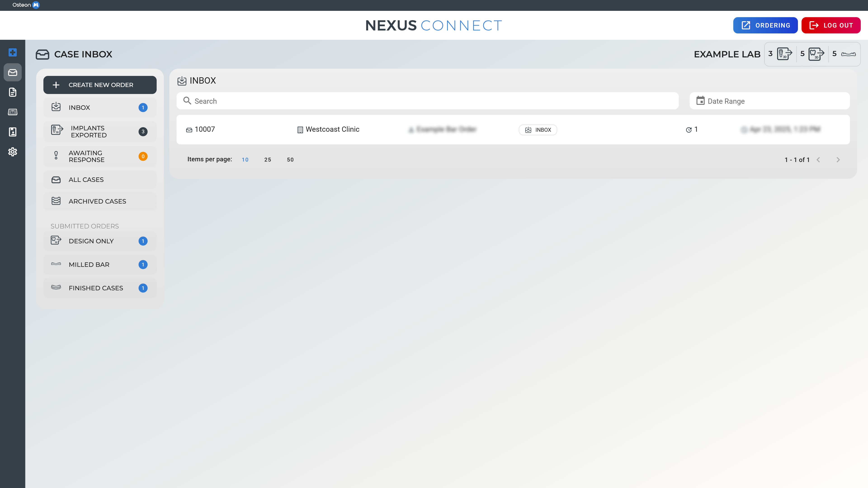The height and width of the screenshot is (488, 868).
Task: Show Archived Cases
Action: [x=100, y=201]
